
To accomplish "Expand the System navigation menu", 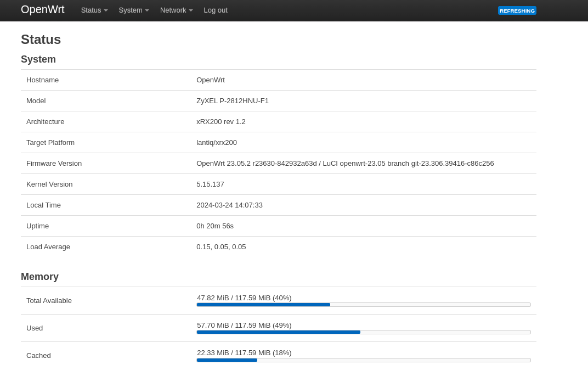I will (134, 10).
